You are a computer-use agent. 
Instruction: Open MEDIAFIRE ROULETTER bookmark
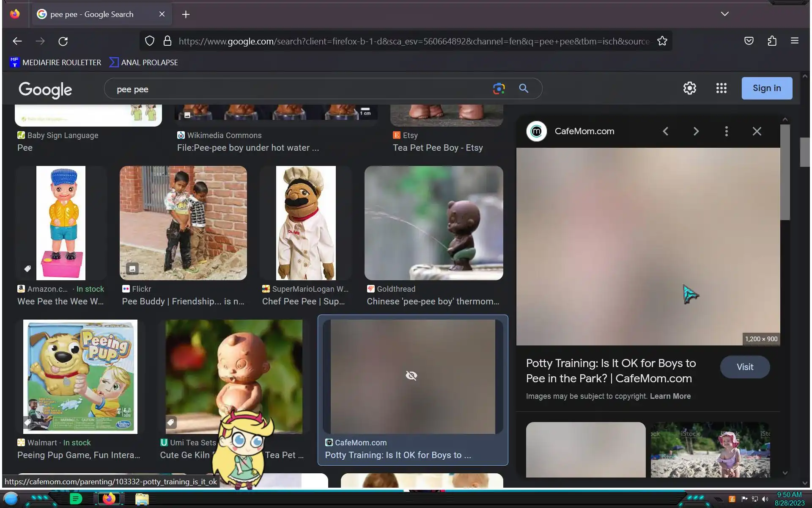pos(55,62)
